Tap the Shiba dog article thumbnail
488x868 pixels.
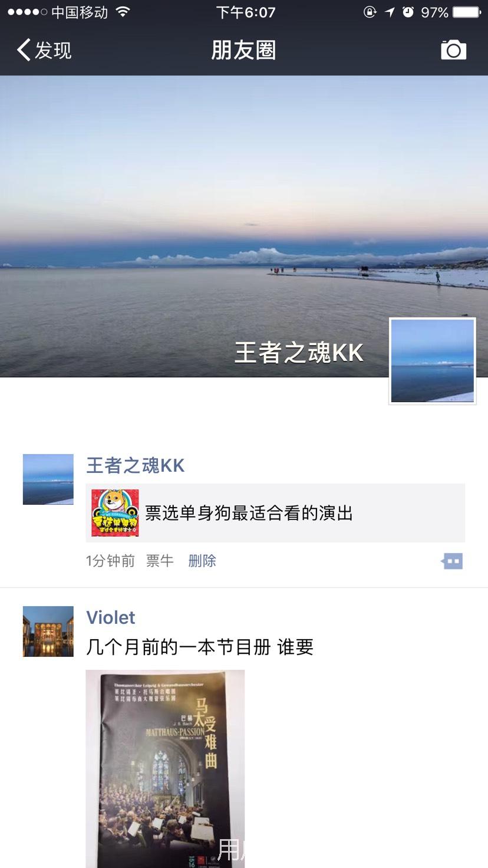point(115,513)
